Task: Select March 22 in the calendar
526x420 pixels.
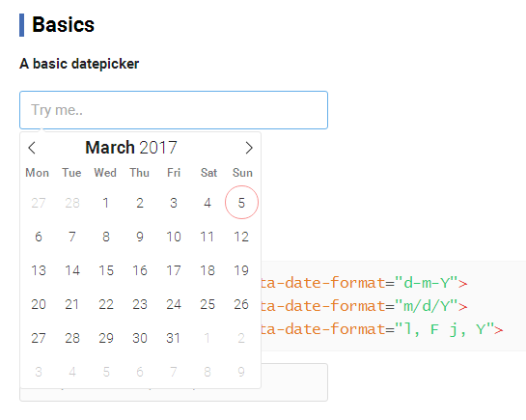Action: tap(106, 304)
